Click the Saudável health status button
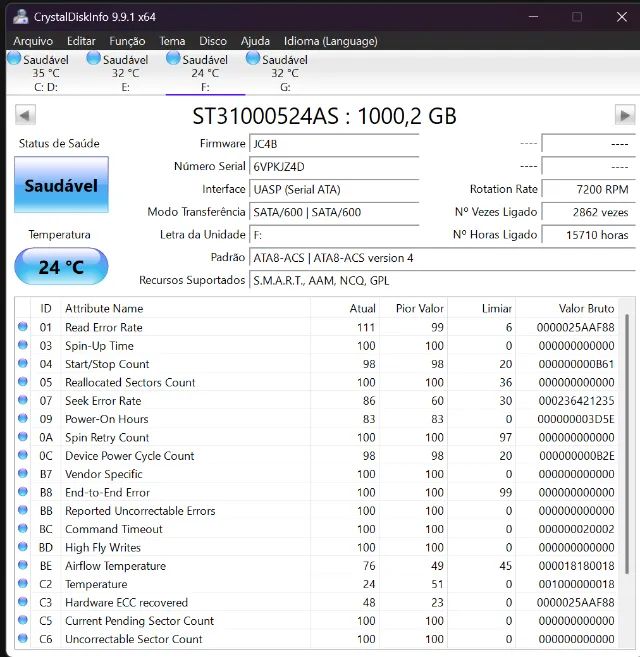640x657 pixels. 61,185
